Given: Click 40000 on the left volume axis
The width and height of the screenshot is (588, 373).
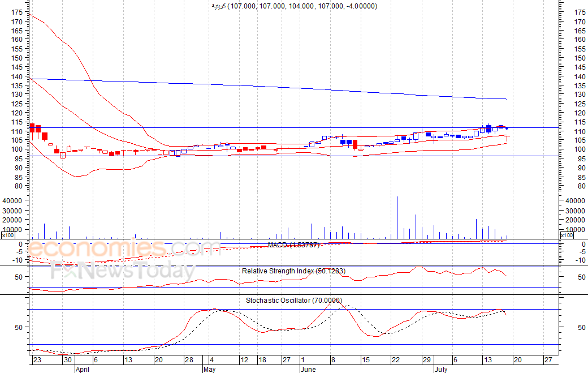Looking at the screenshot, I should click(x=13, y=201).
